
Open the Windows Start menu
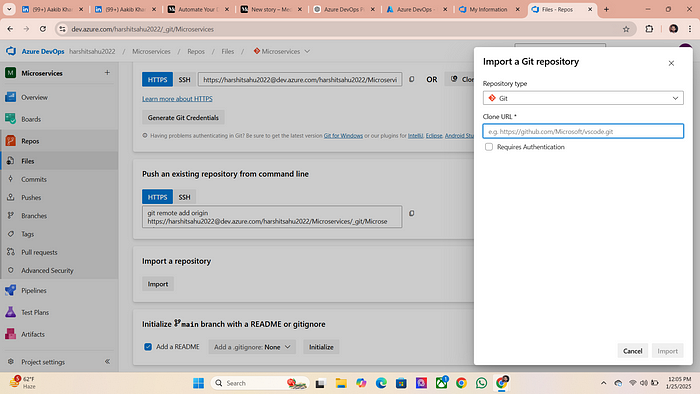tap(198, 383)
